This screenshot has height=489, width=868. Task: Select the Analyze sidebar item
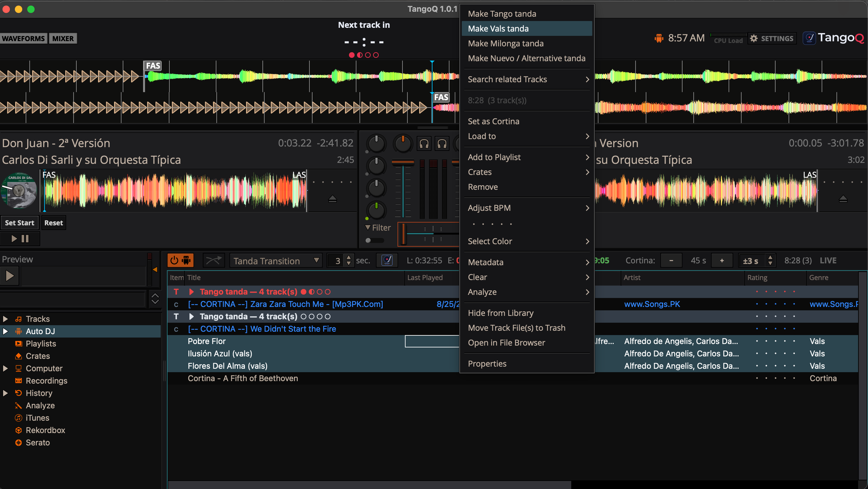pos(40,406)
